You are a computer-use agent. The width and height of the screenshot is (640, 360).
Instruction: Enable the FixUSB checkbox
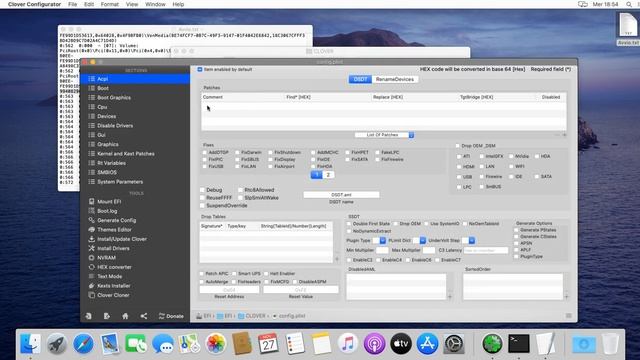(x=205, y=167)
